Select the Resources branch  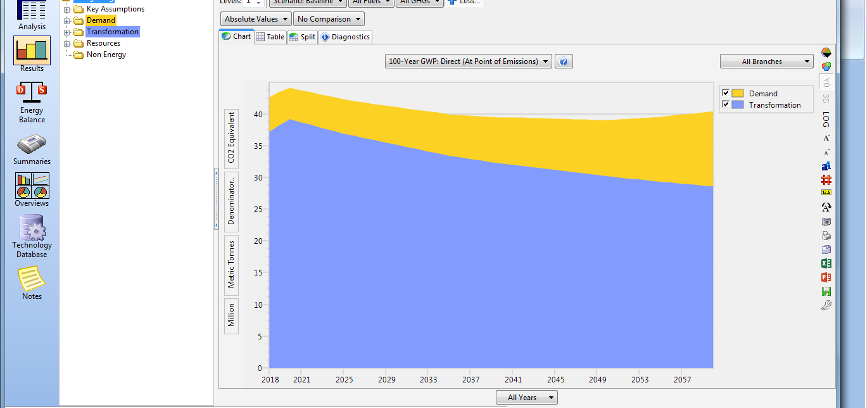[103, 43]
